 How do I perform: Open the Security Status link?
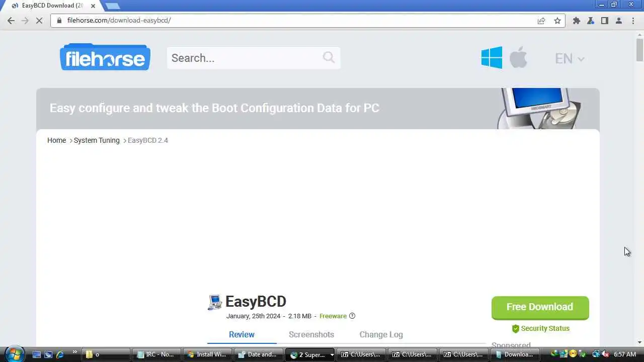(545, 328)
